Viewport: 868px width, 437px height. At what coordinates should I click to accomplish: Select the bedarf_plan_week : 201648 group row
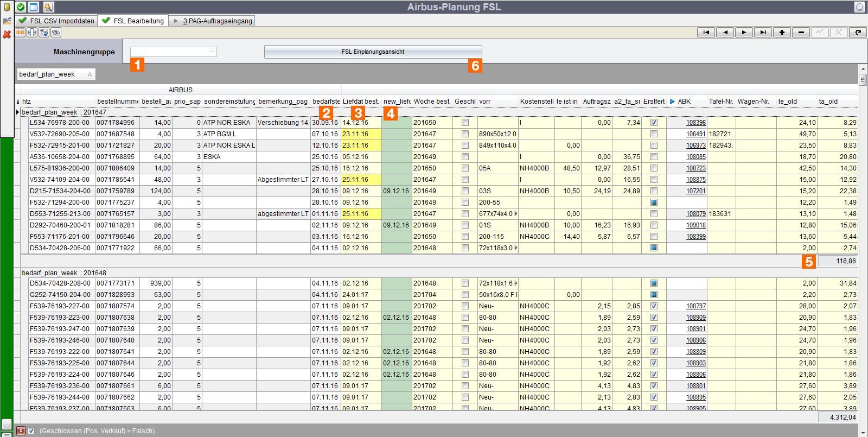438,273
